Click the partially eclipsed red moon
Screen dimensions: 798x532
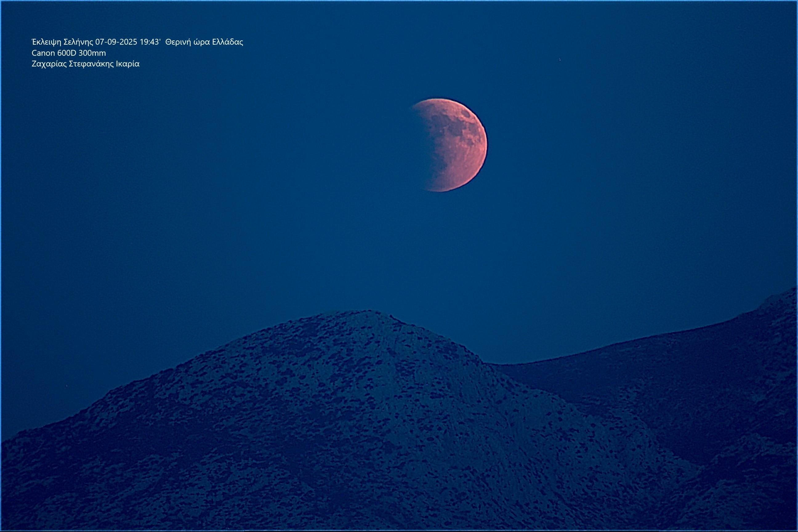(x=449, y=145)
